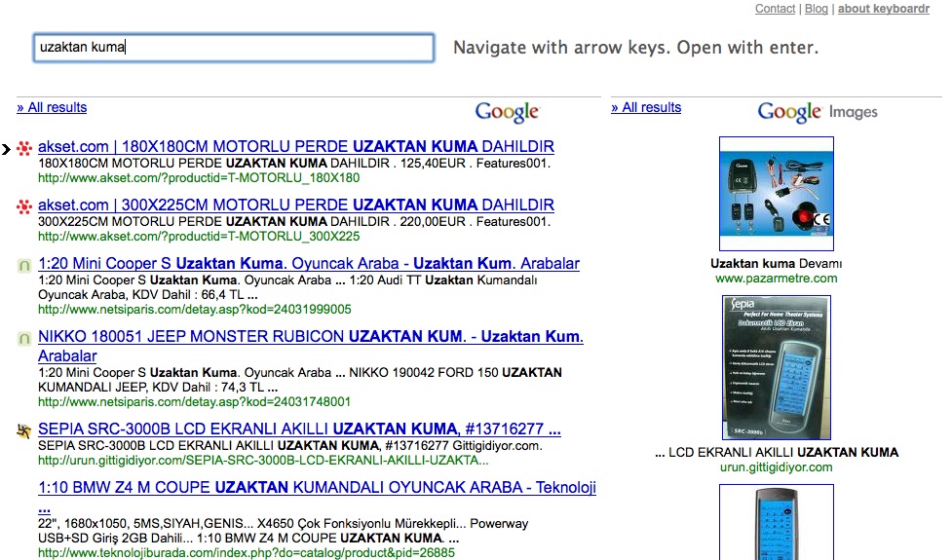Image resolution: width=952 pixels, height=560 pixels.
Task: Open akset.com 180X180CM MOTORLU PERDE result title
Action: tap(296, 147)
